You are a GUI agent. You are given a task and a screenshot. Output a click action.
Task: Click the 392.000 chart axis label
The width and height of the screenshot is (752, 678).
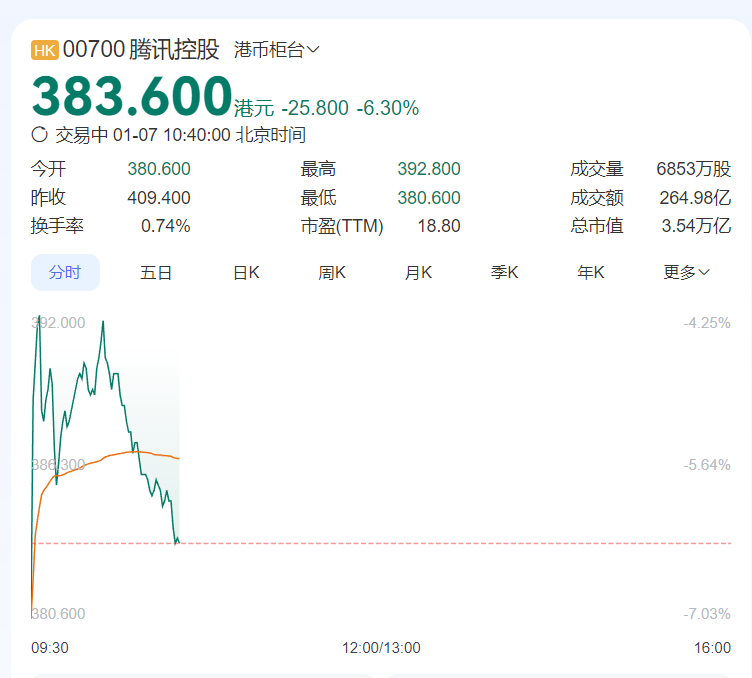point(58,323)
